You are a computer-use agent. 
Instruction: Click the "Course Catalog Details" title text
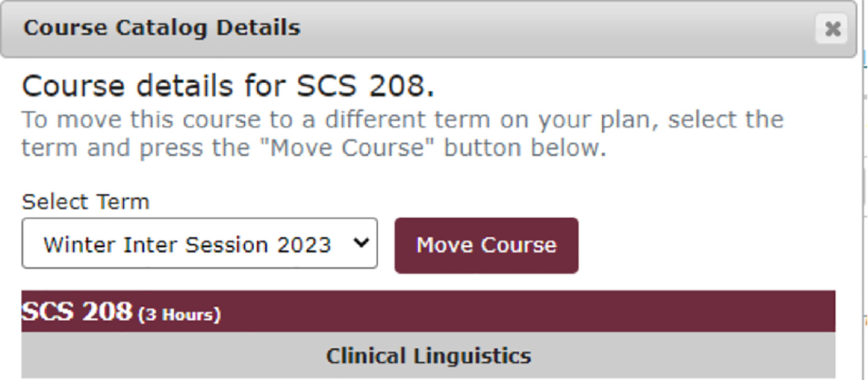[162, 28]
